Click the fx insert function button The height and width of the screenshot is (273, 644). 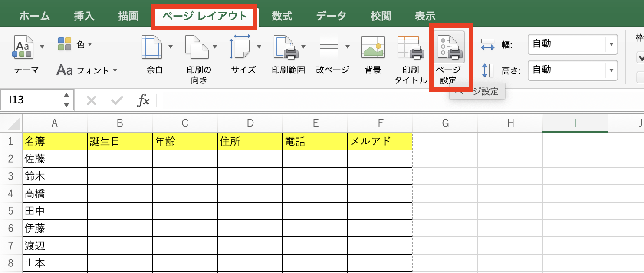point(143,100)
